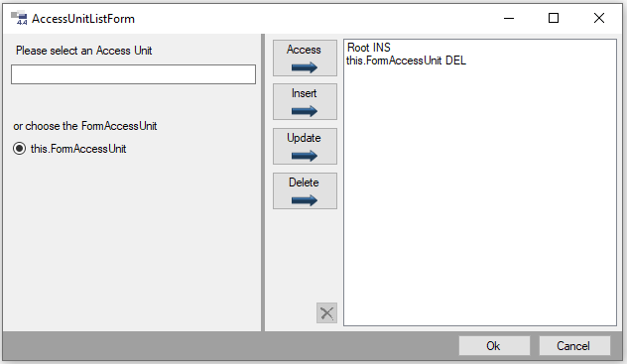The height and width of the screenshot is (364, 627).
Task: Click the vertical splitter bar between panels
Action: pos(263,182)
